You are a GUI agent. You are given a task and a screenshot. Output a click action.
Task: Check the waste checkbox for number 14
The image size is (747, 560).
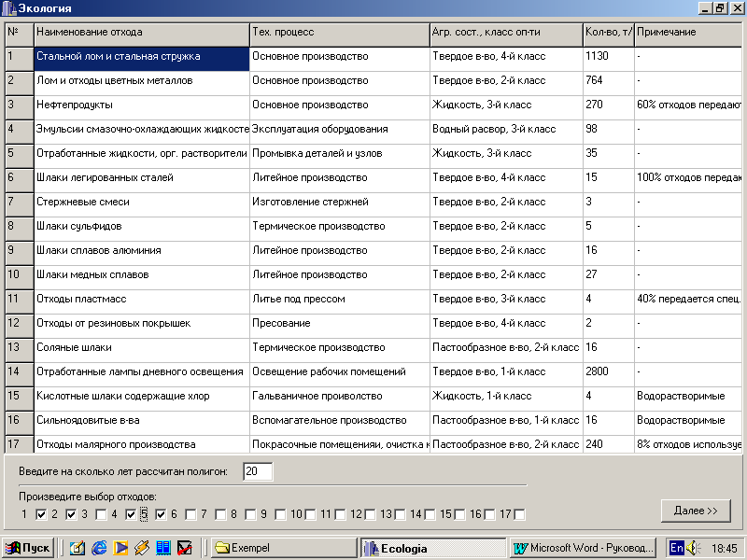coord(430,514)
